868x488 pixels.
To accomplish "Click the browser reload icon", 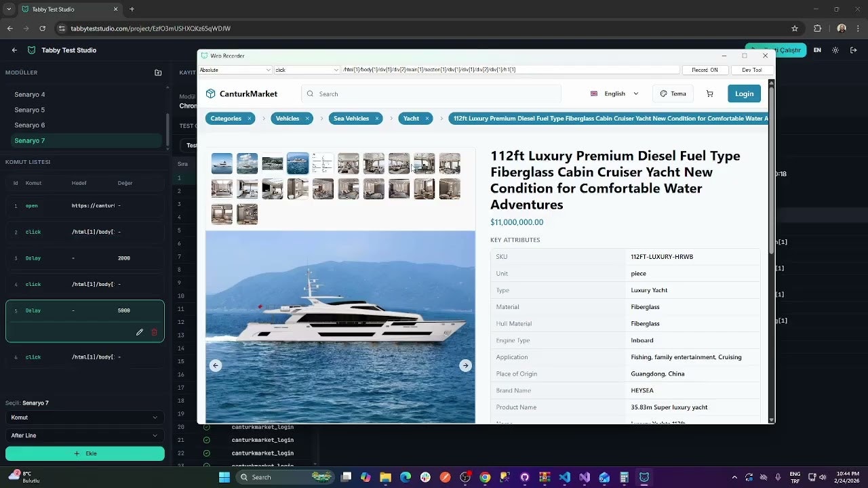I will (x=43, y=28).
